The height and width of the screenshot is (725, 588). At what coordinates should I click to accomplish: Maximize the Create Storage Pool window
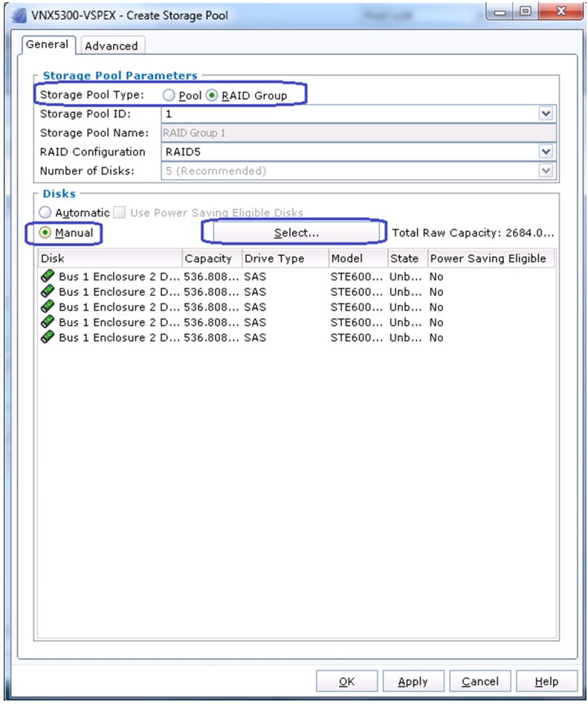point(526,12)
